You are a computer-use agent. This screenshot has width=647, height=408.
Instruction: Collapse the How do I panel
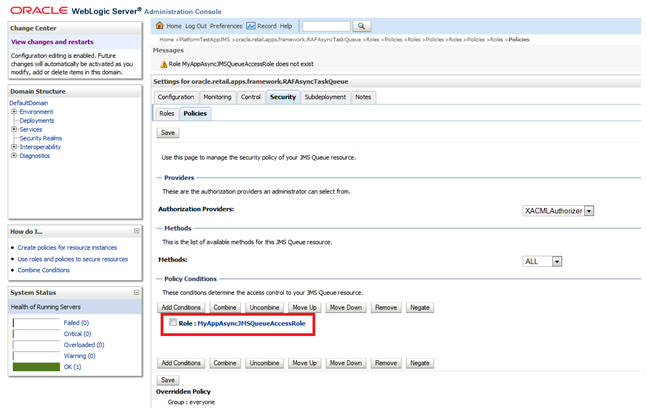point(137,231)
